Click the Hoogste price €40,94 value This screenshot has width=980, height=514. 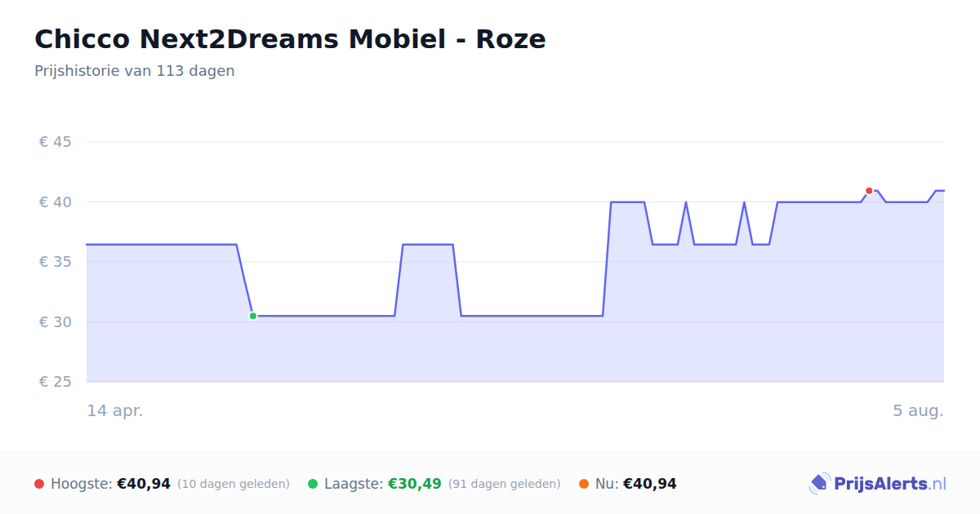(144, 484)
